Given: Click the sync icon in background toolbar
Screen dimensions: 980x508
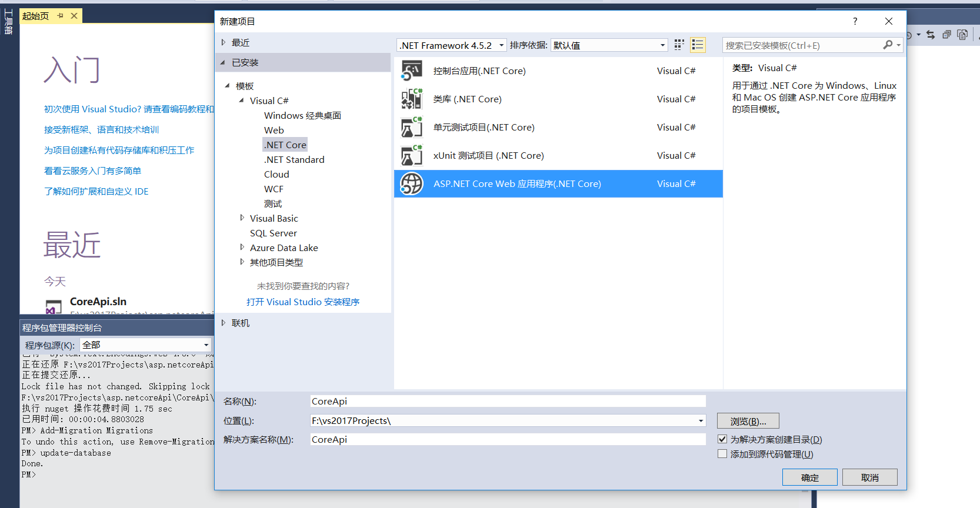Looking at the screenshot, I should pyautogui.click(x=931, y=35).
